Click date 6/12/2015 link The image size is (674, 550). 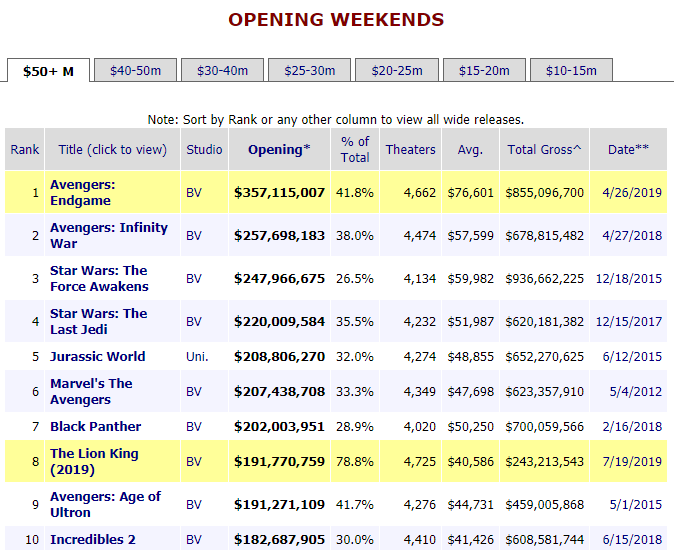[632, 357]
